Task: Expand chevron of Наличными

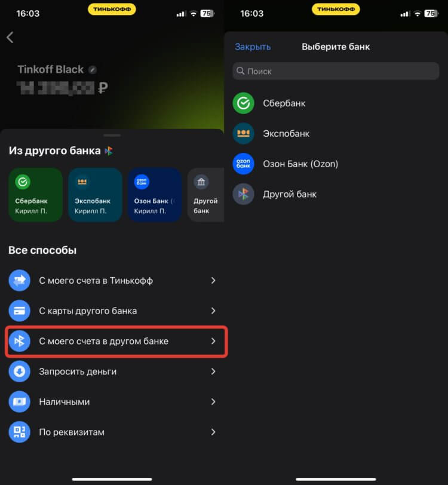Action: (213, 402)
